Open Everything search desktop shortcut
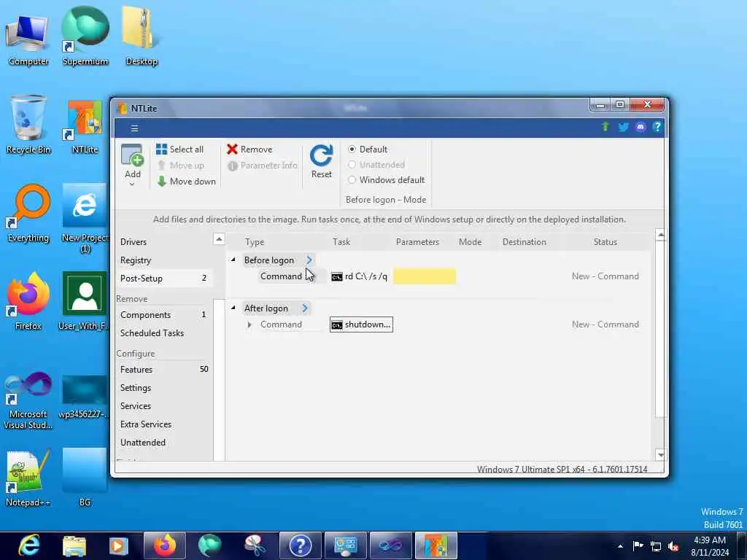 [28, 214]
